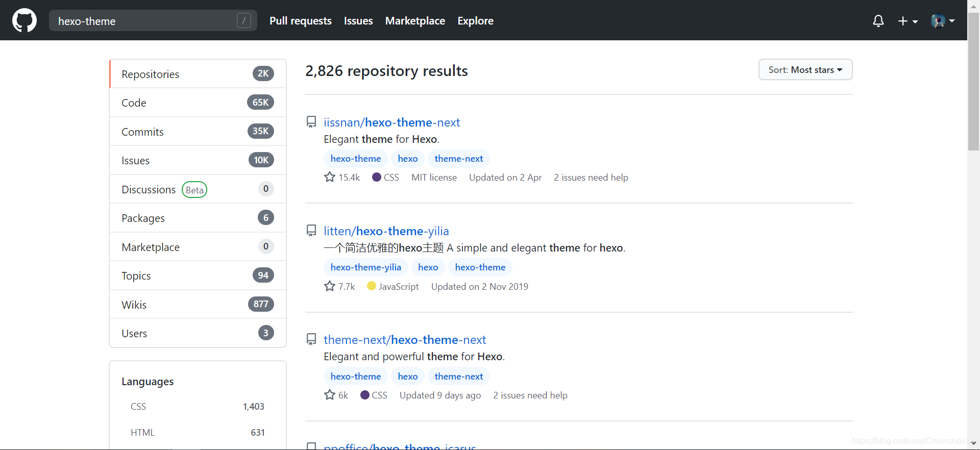Open the litten/hexo-theme-yilia repository
This screenshot has height=450, width=980.
point(386,231)
